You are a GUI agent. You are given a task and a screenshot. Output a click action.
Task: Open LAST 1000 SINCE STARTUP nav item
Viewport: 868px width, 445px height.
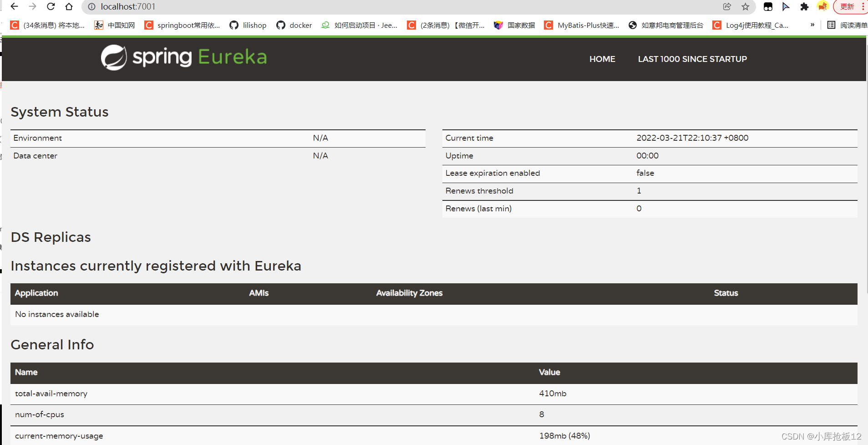(692, 59)
